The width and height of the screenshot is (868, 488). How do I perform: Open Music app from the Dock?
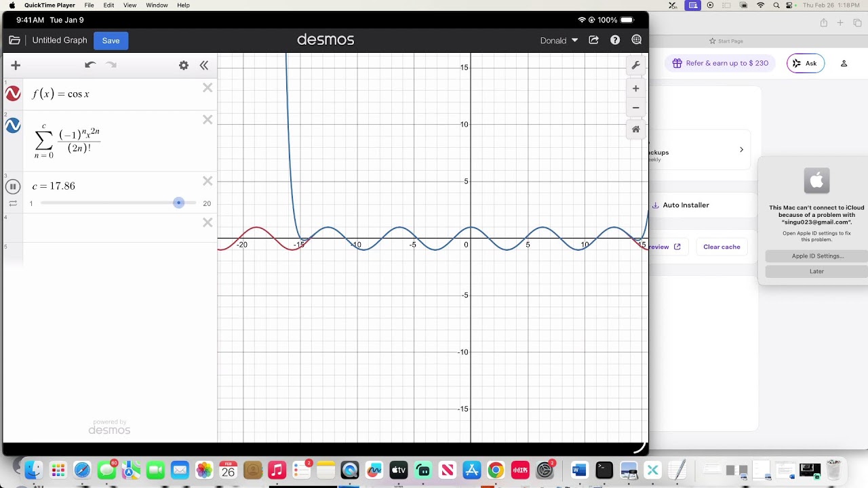click(277, 470)
